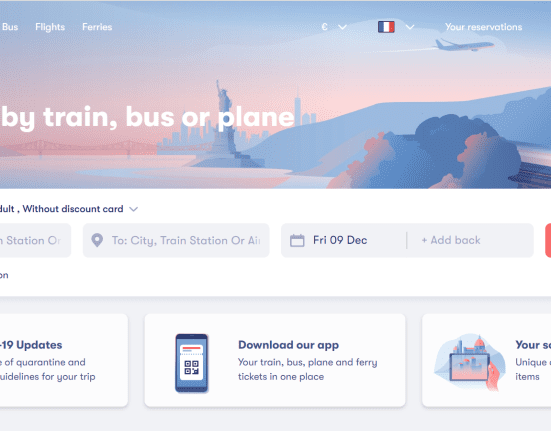The height and width of the screenshot is (431, 551).
Task: Click the red search button at right edge
Action: pos(548,241)
